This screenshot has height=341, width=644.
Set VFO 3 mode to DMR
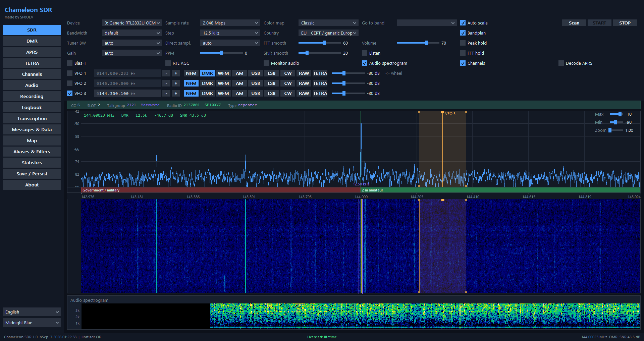(x=207, y=93)
